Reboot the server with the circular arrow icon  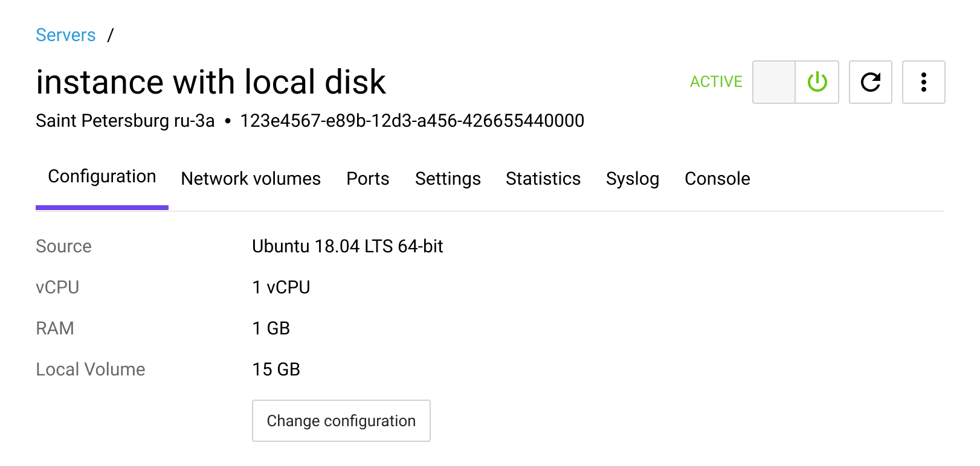870,82
